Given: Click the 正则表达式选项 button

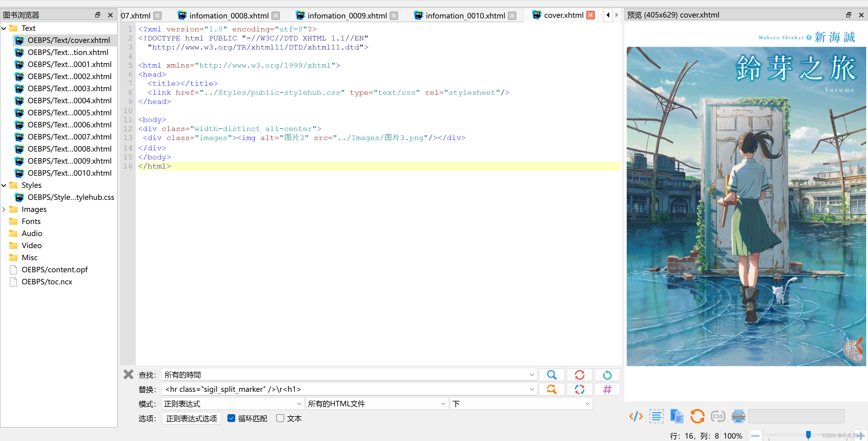Looking at the screenshot, I should click(192, 418).
